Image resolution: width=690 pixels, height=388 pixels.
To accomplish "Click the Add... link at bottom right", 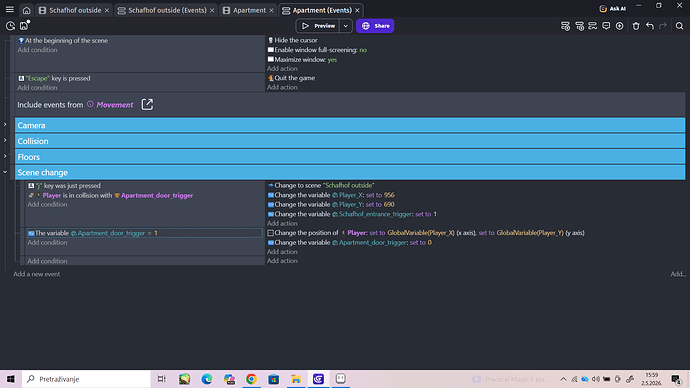I will point(678,274).
